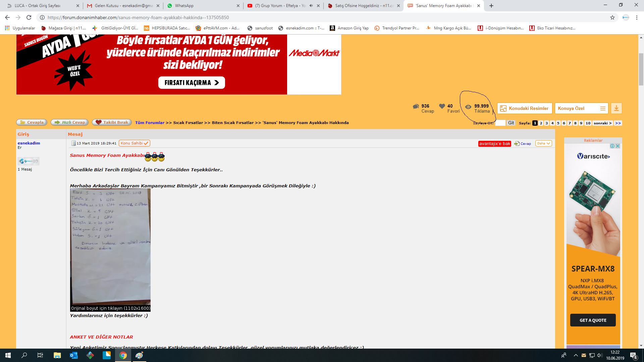Close the WhatsApp tab
Viewport: 644px width, 362px height.
click(x=238, y=6)
